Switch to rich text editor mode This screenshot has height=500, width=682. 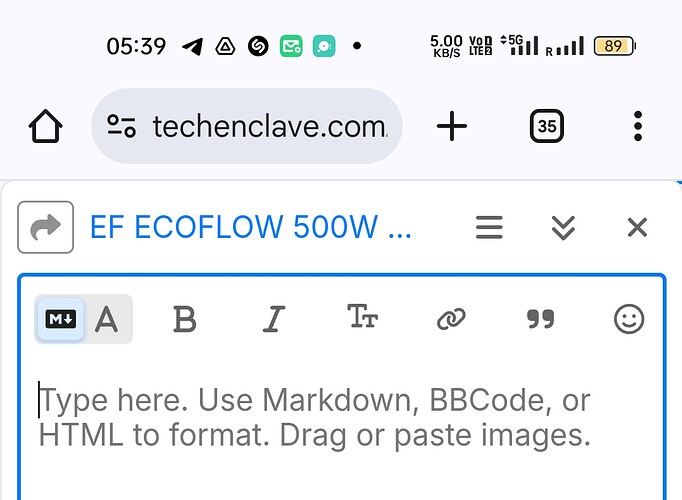click(107, 319)
